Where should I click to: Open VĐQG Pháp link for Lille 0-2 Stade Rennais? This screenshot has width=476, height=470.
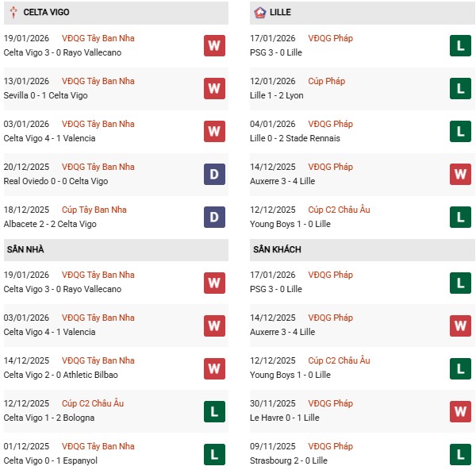pos(332,124)
